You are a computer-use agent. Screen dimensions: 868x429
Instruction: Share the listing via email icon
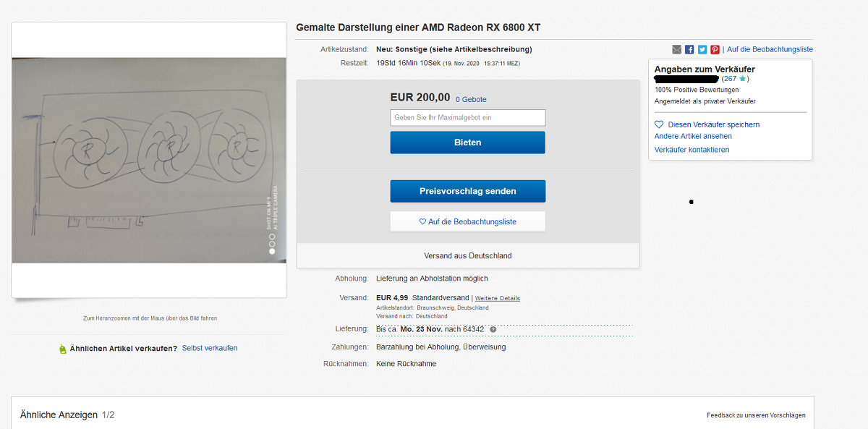(677, 49)
